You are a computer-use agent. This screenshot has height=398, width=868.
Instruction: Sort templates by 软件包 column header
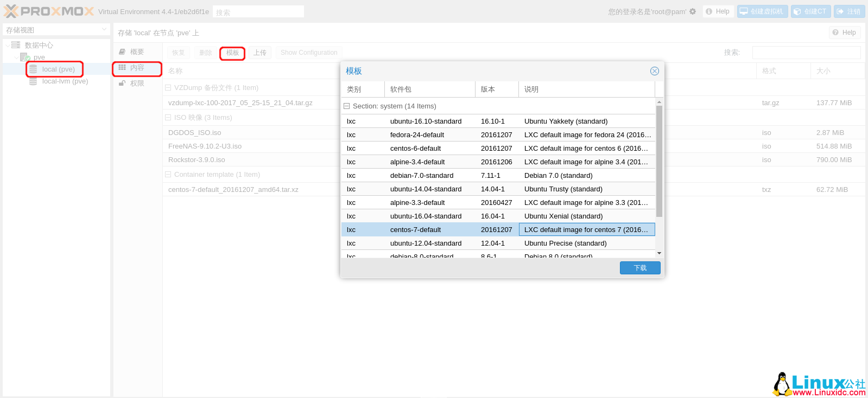coord(430,89)
